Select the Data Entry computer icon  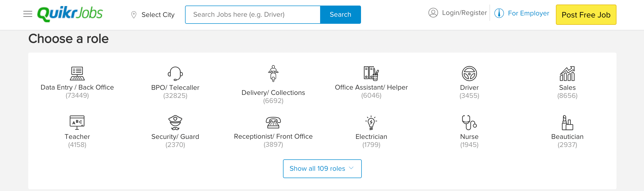pos(77,73)
